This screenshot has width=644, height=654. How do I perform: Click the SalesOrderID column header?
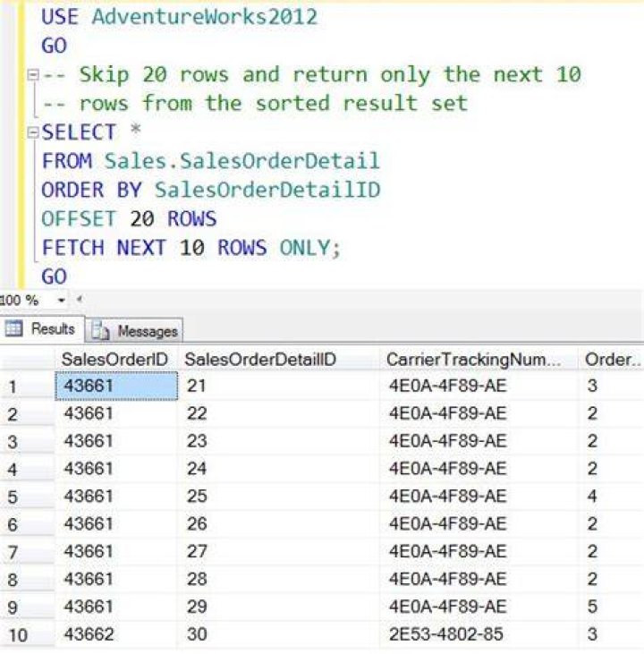114,359
